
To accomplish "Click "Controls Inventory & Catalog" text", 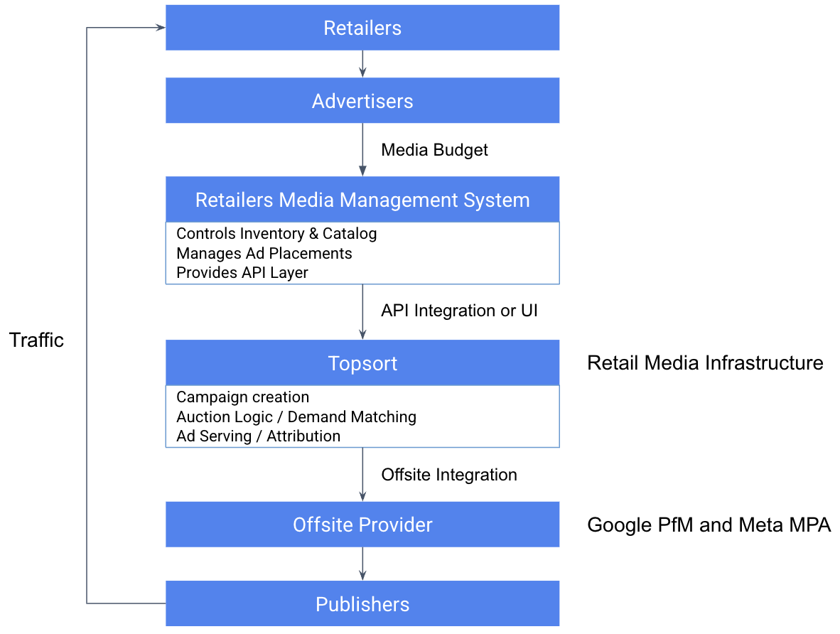I will [276, 234].
